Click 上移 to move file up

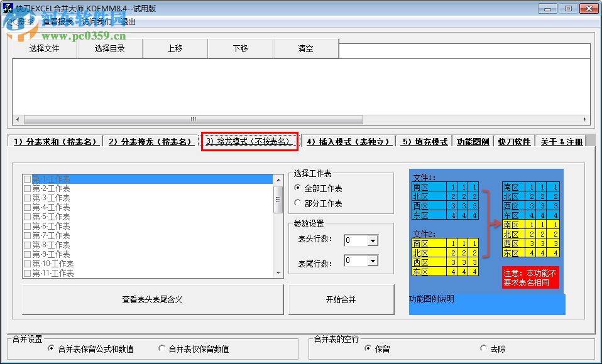175,48
